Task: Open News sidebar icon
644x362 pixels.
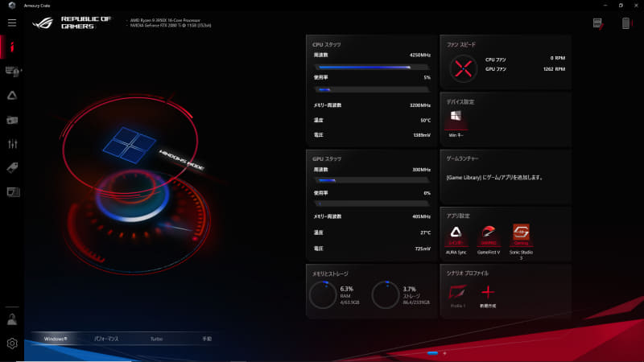Action: tap(13, 191)
